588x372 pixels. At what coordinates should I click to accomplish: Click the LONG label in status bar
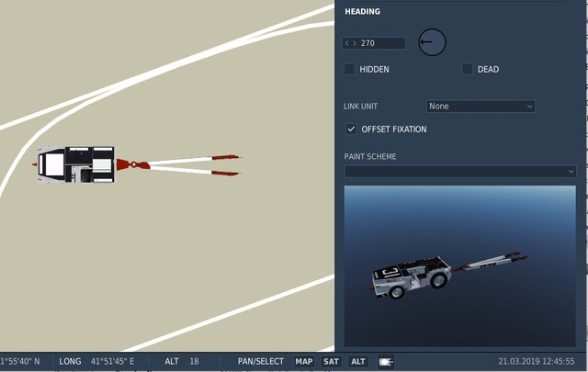70,362
